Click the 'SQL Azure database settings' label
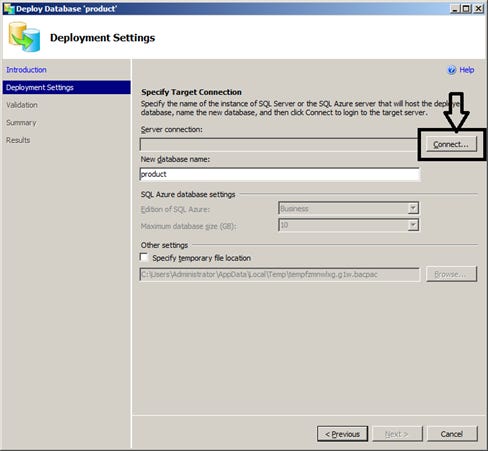488x451 pixels. pos(188,194)
